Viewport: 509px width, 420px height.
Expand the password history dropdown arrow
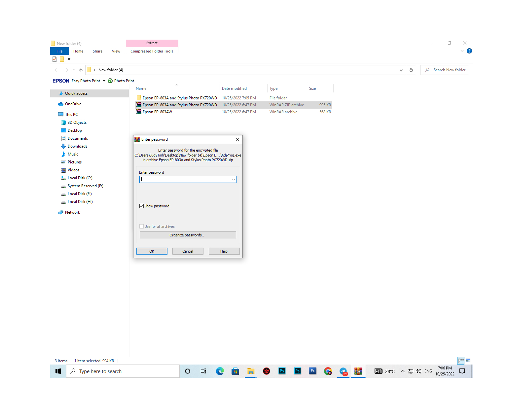(233, 180)
